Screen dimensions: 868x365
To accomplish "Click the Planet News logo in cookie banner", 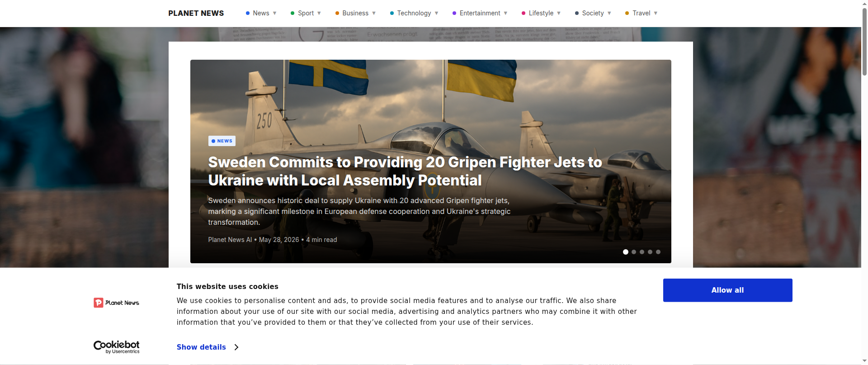I will 116,303.
